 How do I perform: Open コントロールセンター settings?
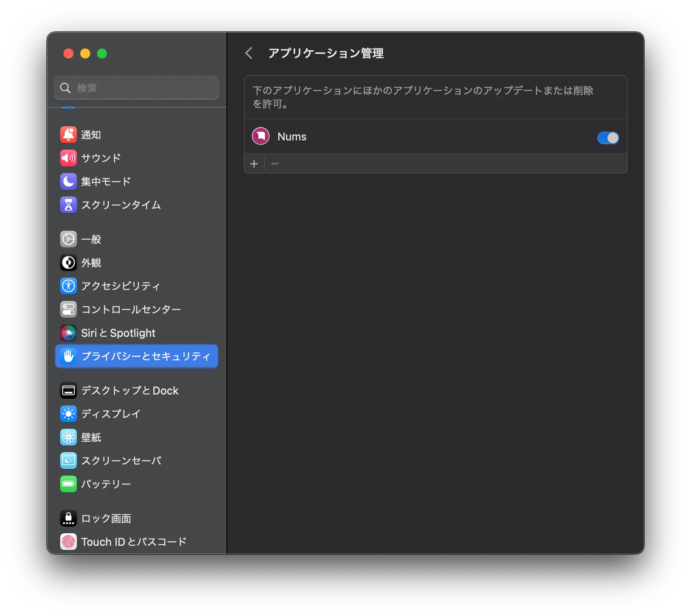[131, 309]
